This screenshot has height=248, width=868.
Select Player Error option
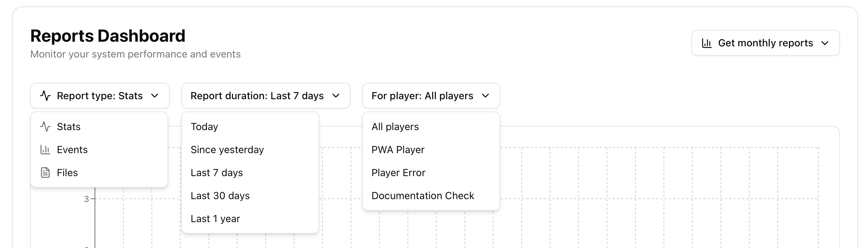point(398,173)
